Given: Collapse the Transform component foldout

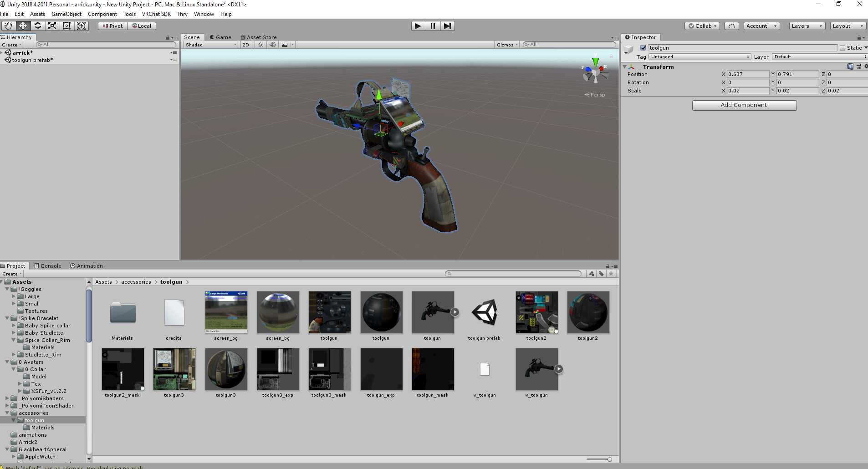Looking at the screenshot, I should point(625,67).
